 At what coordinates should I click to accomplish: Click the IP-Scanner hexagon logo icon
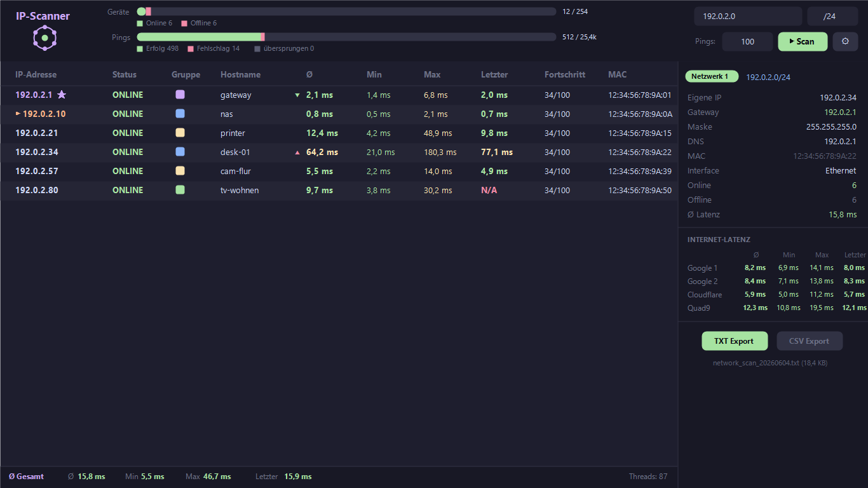tap(45, 38)
